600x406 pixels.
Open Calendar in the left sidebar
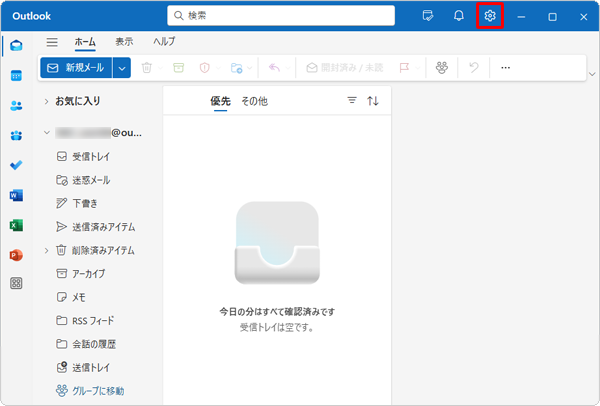click(16, 75)
